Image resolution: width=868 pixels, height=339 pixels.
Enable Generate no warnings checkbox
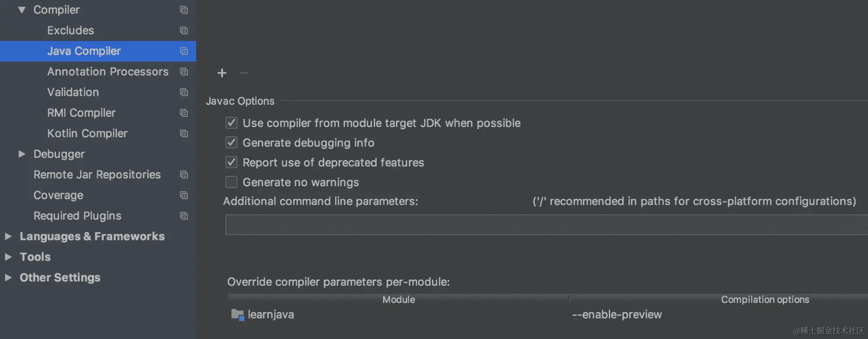tap(231, 182)
